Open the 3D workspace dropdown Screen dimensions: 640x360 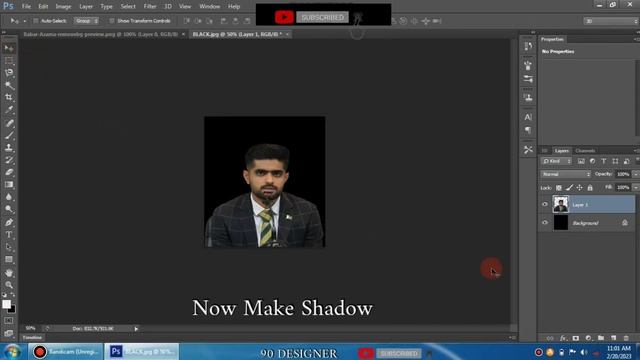click(611, 21)
